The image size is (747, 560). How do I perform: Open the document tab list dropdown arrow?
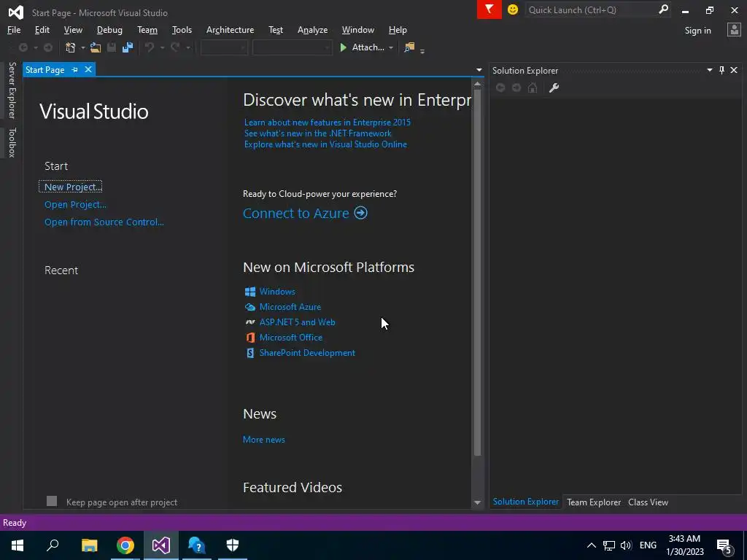479,70
